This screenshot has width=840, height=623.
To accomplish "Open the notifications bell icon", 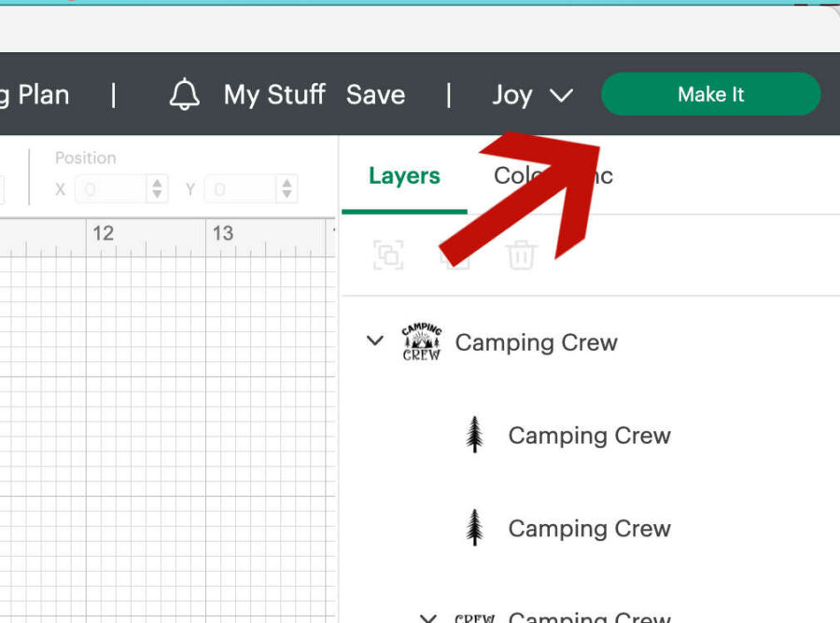I will tap(185, 94).
